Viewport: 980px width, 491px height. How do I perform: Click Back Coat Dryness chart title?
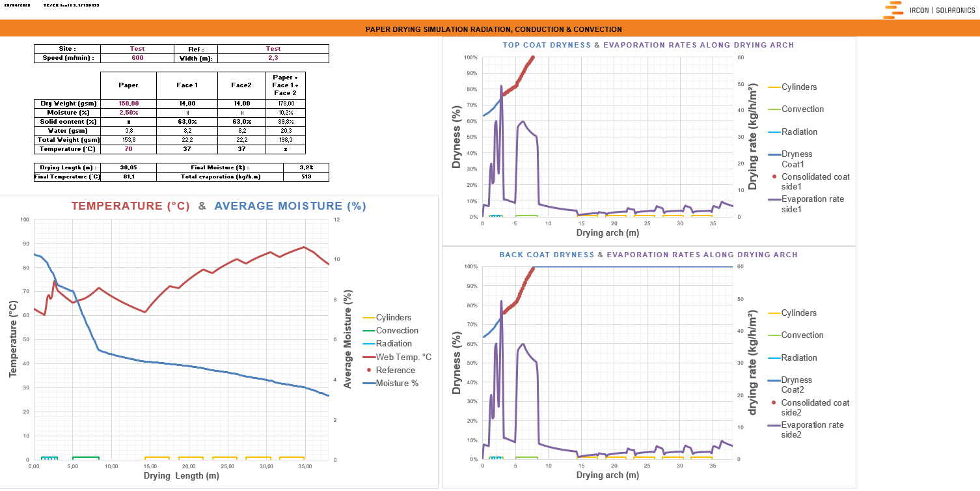point(648,255)
